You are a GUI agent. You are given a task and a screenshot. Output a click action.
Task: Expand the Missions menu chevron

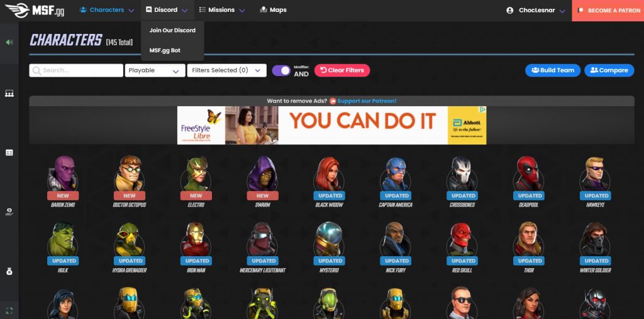tap(242, 11)
